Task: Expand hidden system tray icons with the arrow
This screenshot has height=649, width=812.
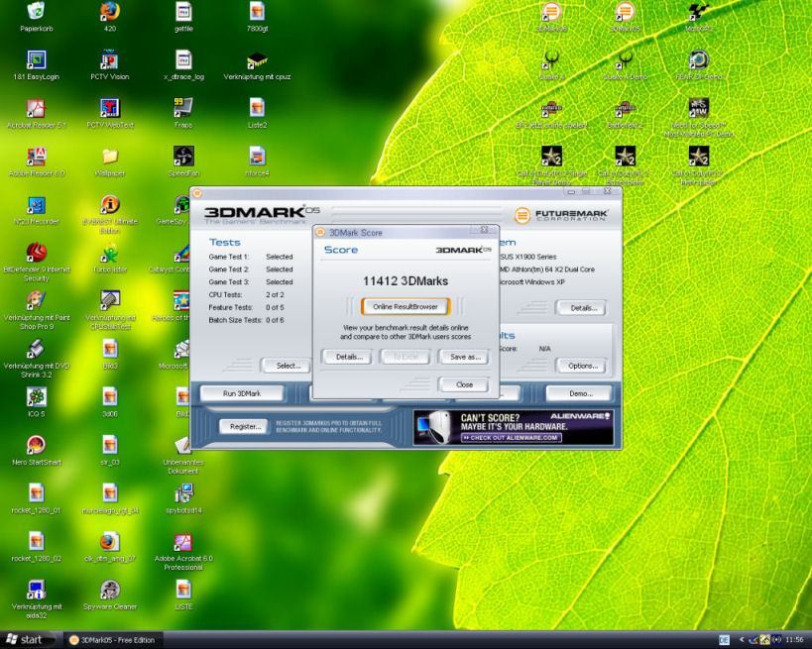Action: [x=741, y=640]
